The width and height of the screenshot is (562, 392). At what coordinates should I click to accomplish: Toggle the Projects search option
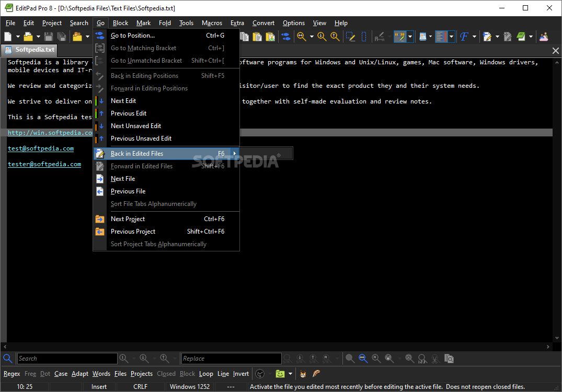(x=142, y=374)
